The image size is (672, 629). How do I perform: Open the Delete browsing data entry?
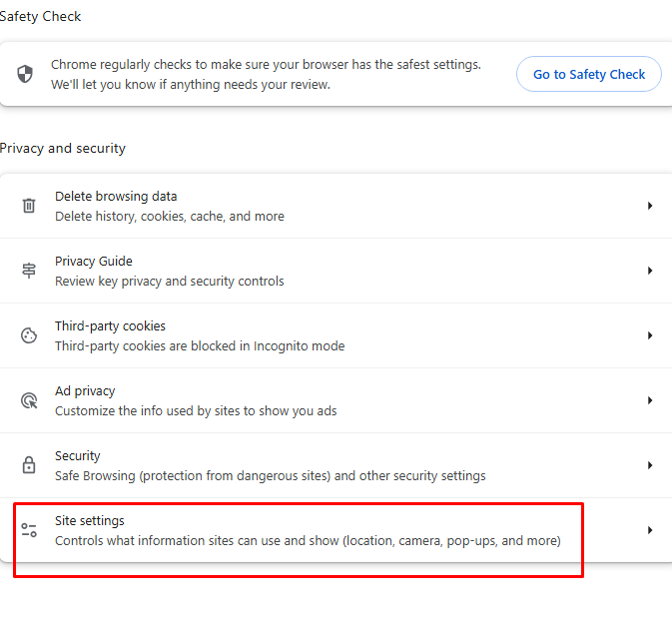(x=336, y=206)
